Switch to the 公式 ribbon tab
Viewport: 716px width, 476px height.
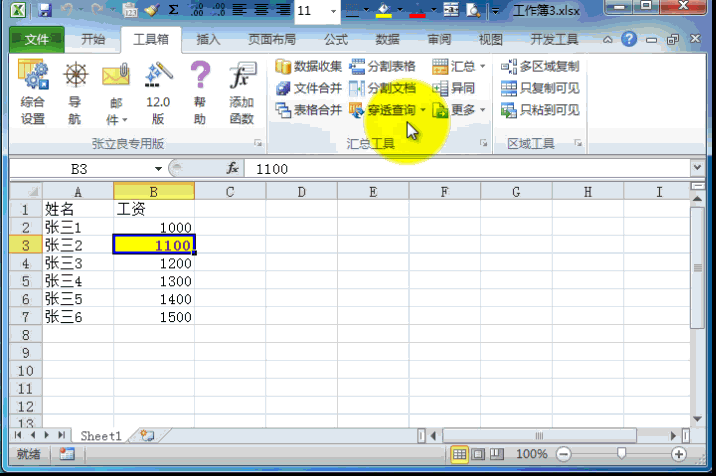[336, 40]
